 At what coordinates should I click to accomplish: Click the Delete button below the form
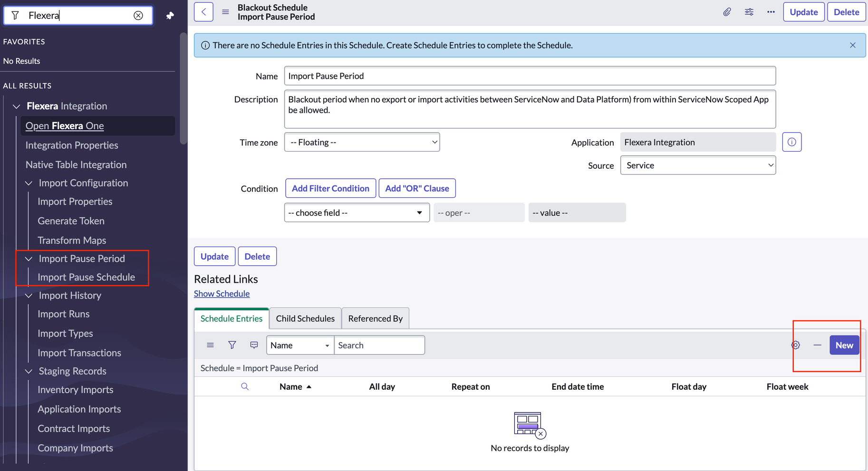point(257,256)
